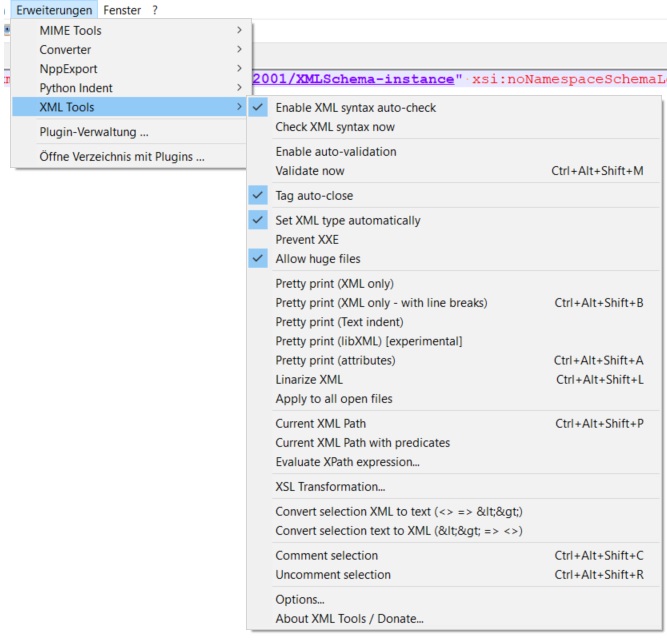Toggle Set XML type automatically

[454, 220]
